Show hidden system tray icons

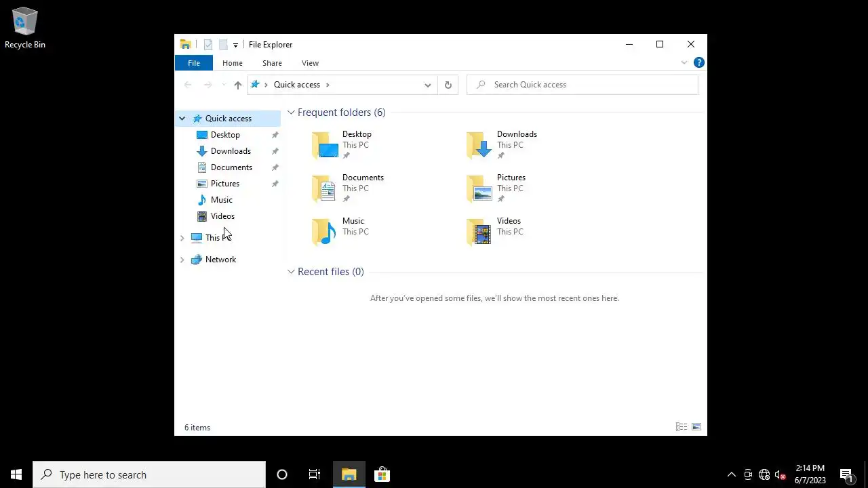[731, 474]
